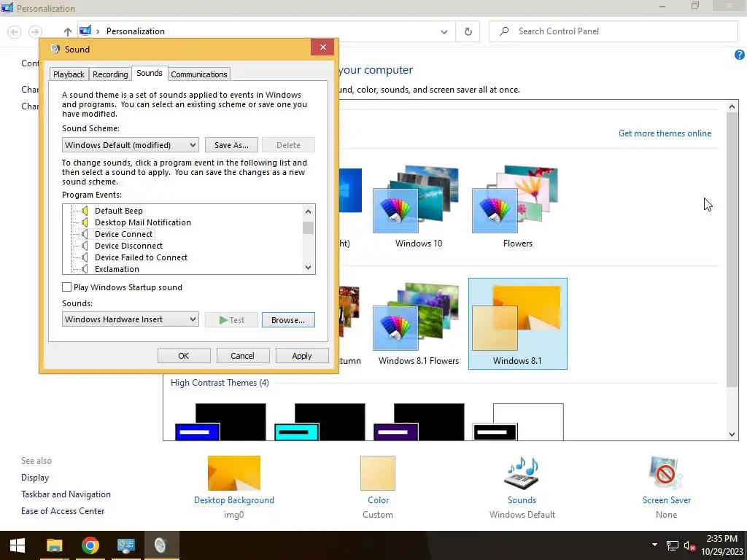Open the Sound Scheme dropdown
The image size is (747, 560).
click(x=130, y=145)
